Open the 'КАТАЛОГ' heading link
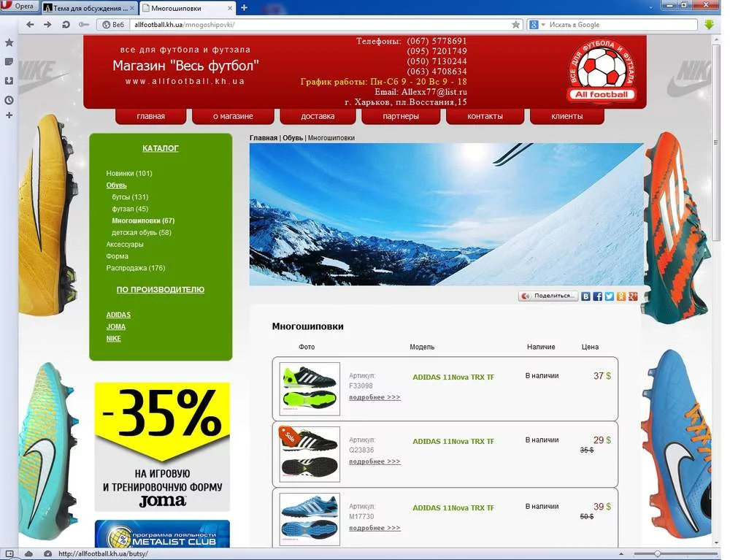This screenshot has width=730, height=560. click(160, 148)
